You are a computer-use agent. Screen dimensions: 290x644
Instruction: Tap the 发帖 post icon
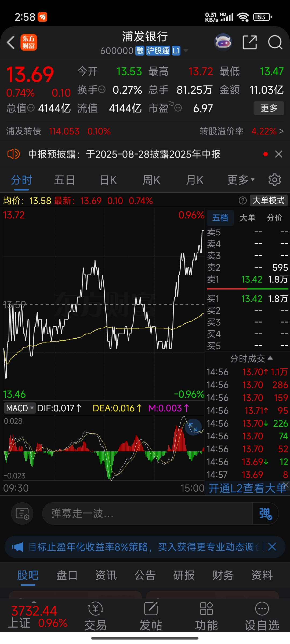point(151,617)
